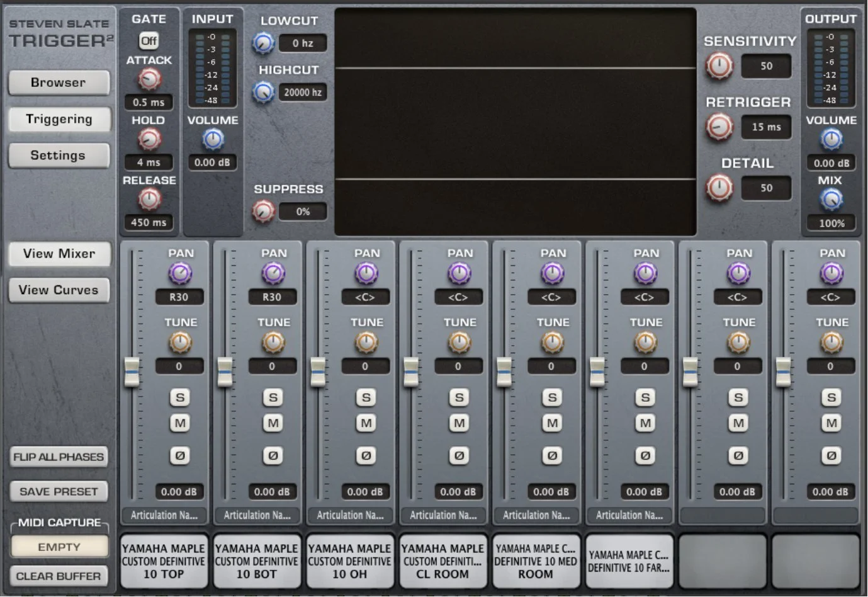868x597 pixels.
Task: Click the Retrigger 15 ms value field
Action: 766,127
